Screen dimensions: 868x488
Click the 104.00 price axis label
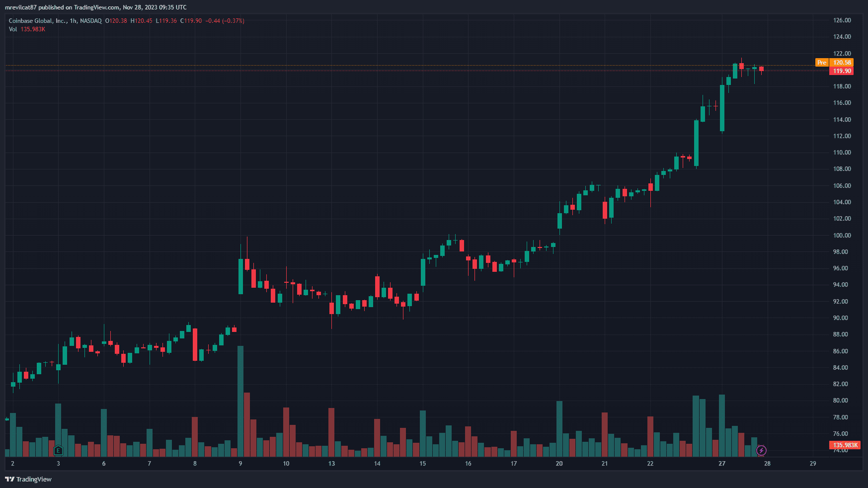[x=842, y=202]
